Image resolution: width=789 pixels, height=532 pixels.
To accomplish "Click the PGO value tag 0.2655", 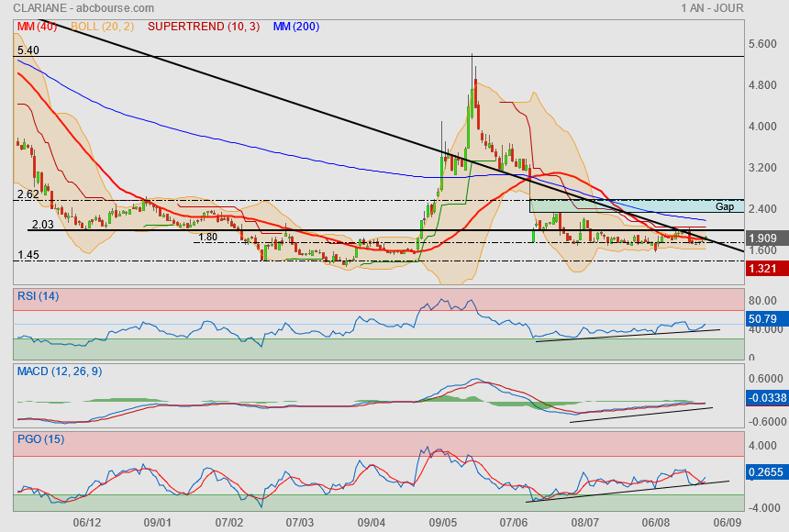I will click(x=767, y=472).
